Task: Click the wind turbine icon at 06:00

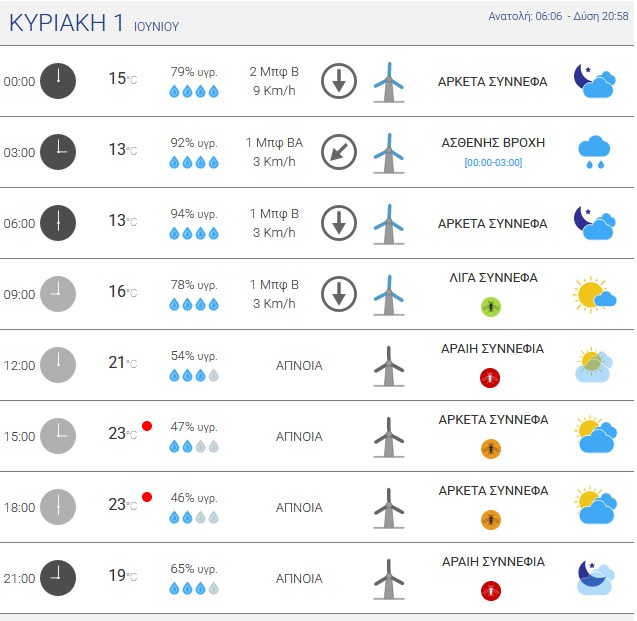Action: coord(389,224)
